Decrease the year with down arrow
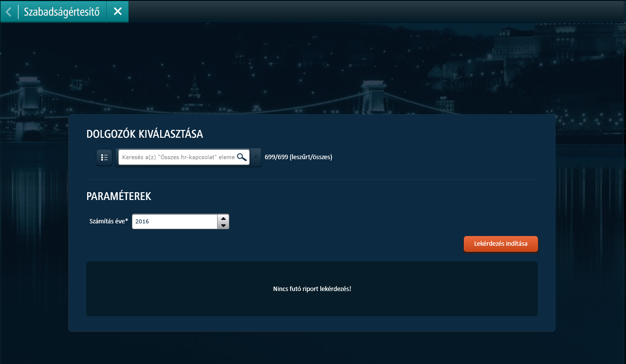The width and height of the screenshot is (626, 364). [x=223, y=225]
